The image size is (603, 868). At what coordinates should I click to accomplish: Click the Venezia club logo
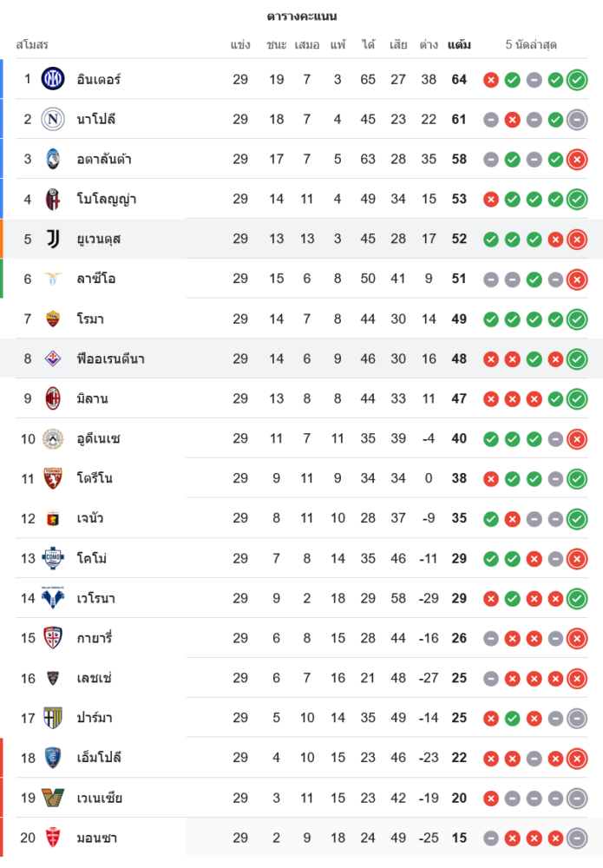(x=53, y=798)
